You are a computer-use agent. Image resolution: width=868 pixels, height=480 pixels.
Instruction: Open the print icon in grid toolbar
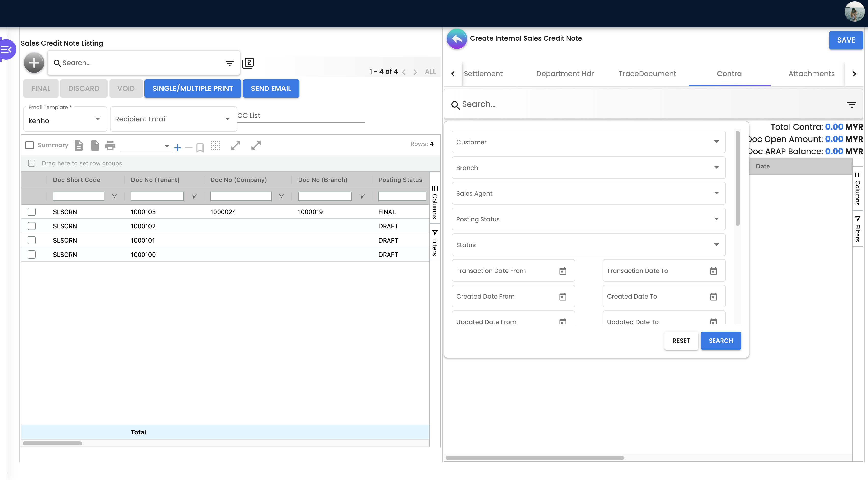110,145
